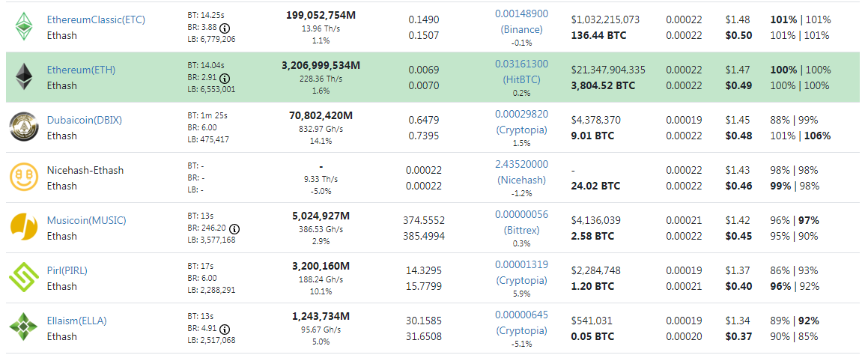Click difficulty value 70,802,420M
Screen dimensions: 868x355
[x=321, y=116]
